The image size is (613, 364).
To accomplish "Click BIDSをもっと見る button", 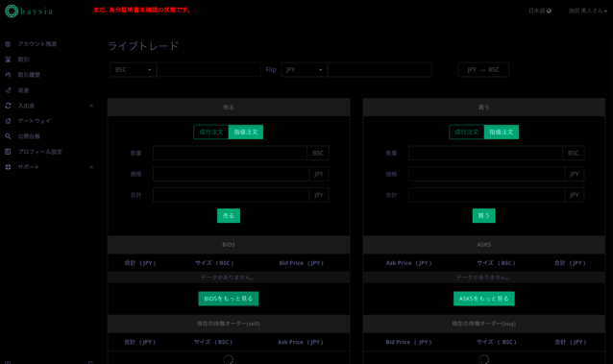I will pyautogui.click(x=229, y=299).
